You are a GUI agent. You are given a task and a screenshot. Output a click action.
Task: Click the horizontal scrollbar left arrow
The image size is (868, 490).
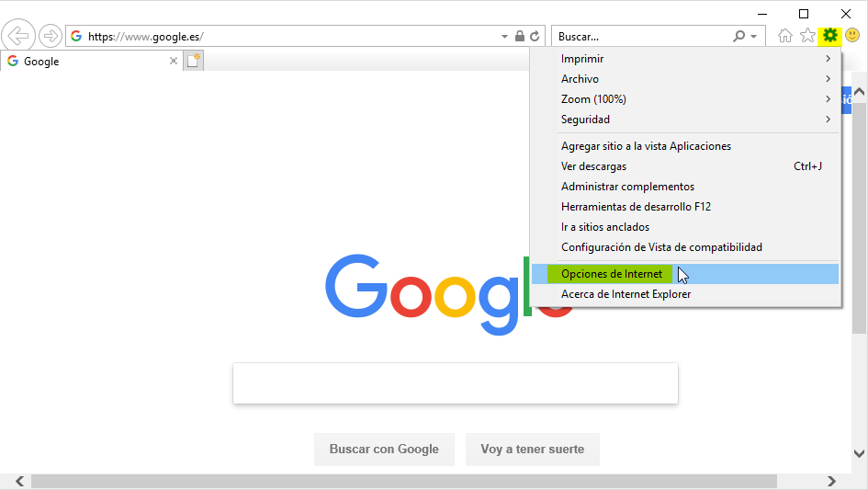pyautogui.click(x=20, y=481)
